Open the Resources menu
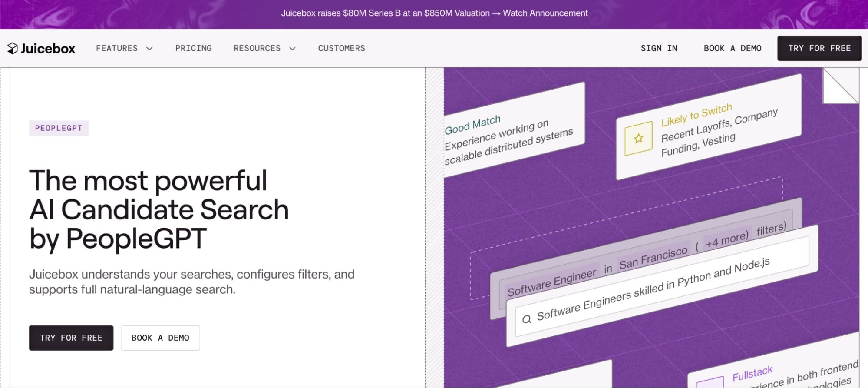The height and width of the screenshot is (388, 868). click(264, 48)
